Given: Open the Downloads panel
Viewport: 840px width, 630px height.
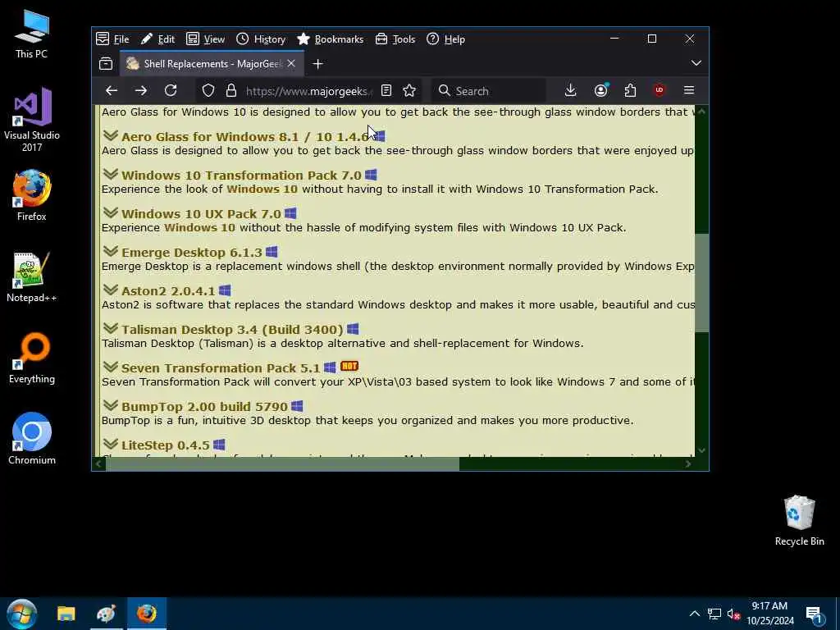Looking at the screenshot, I should point(571,90).
